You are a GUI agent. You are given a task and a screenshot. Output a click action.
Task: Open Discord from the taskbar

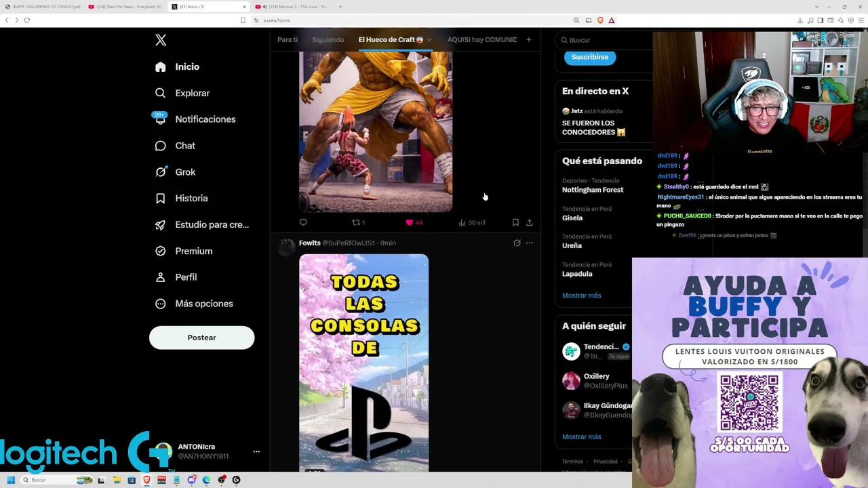click(x=192, y=480)
